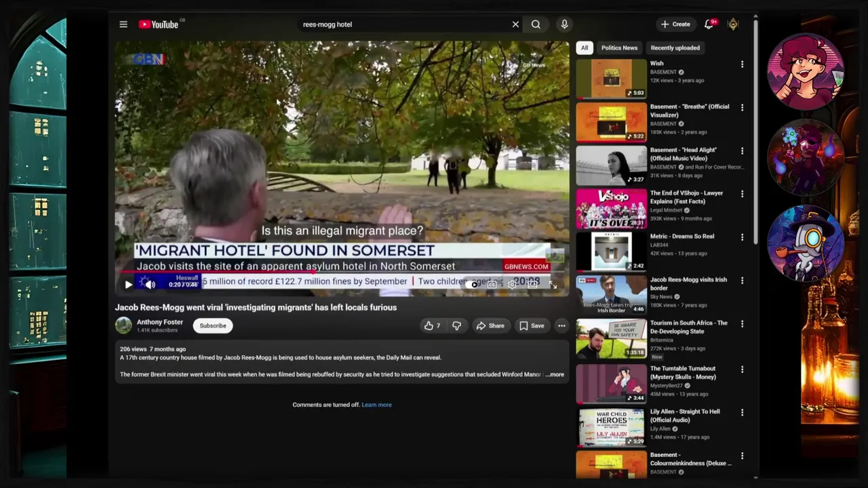This screenshot has width=868, height=488.
Task: Toggle closed captions in the player
Action: coord(493,285)
